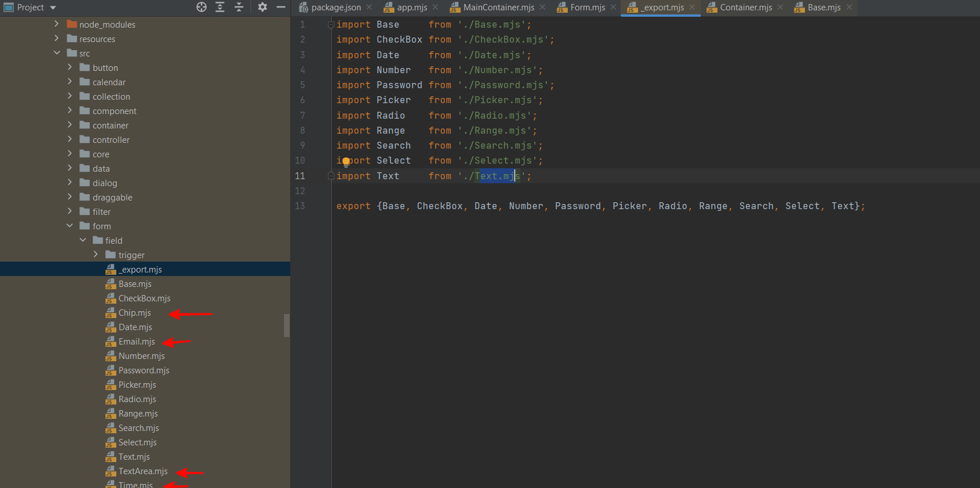Click the export statement in the editor

[x=601, y=206]
